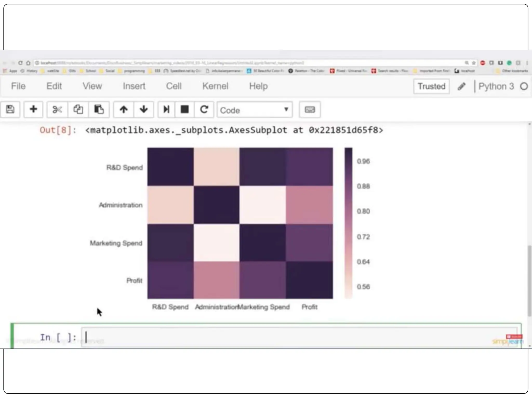Image resolution: width=532 pixels, height=399 pixels.
Task: Paste cells below with the clipboard icon
Action: click(99, 110)
